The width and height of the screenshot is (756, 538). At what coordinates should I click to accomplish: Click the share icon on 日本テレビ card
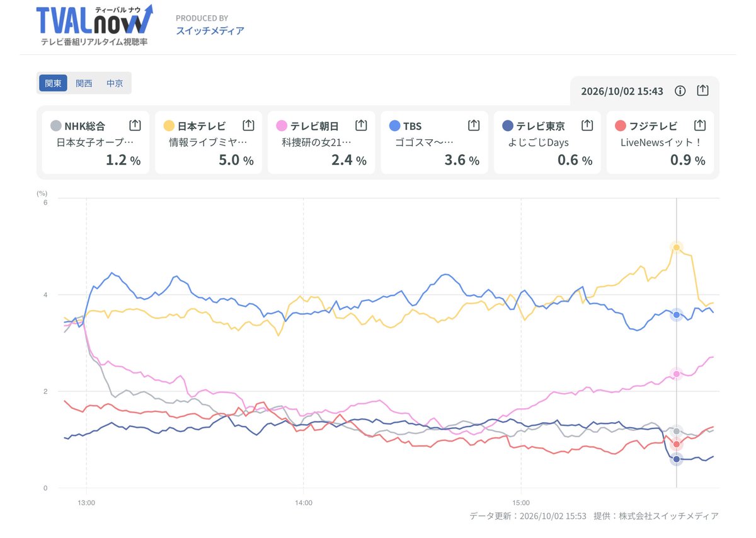click(248, 125)
